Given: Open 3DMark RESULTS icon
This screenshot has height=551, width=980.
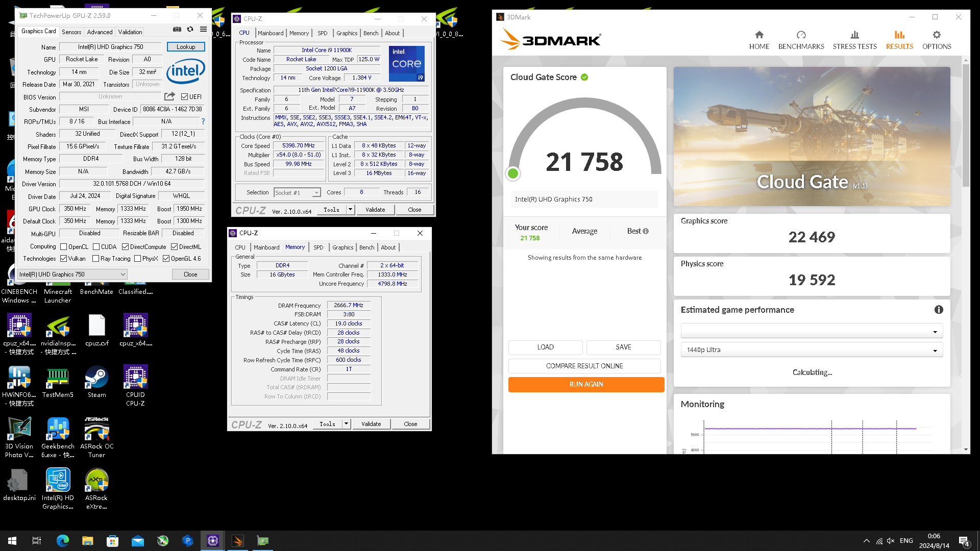Looking at the screenshot, I should (899, 35).
